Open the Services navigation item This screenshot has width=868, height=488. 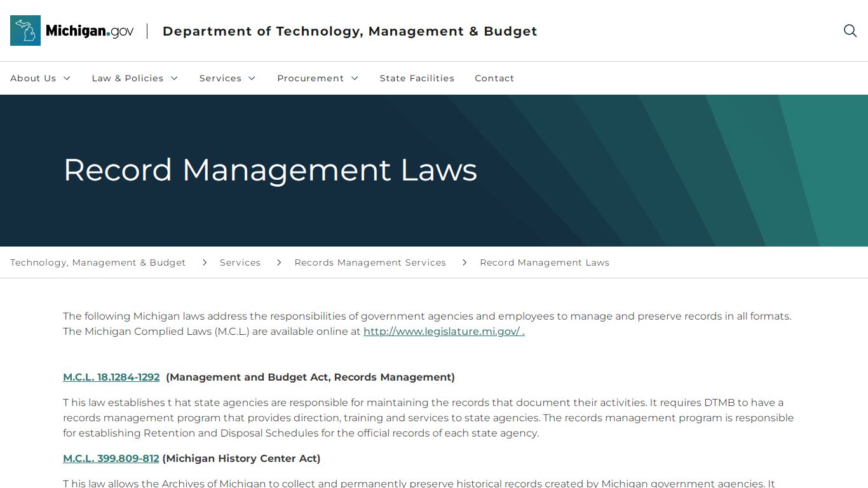(220, 78)
